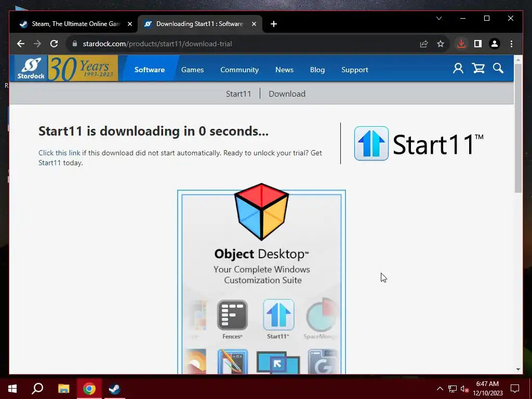Click the forward navigation arrow
The width and height of the screenshot is (532, 399).
[37, 44]
